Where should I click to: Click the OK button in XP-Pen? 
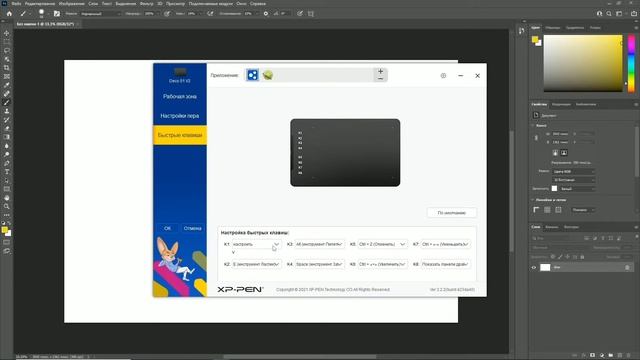pos(167,228)
